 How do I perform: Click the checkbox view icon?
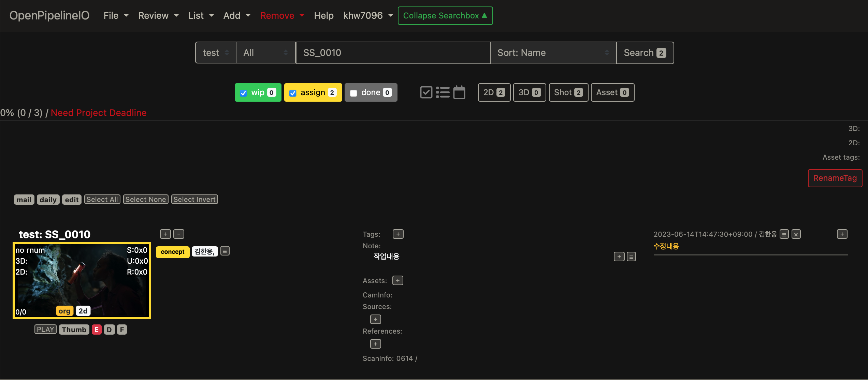[426, 92]
